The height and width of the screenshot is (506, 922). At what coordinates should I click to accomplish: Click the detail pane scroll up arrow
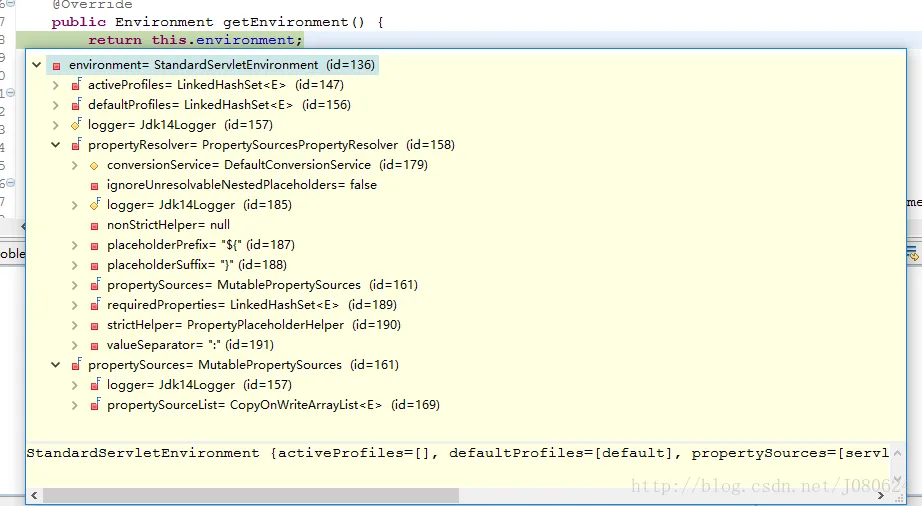pyautogui.click(x=897, y=453)
